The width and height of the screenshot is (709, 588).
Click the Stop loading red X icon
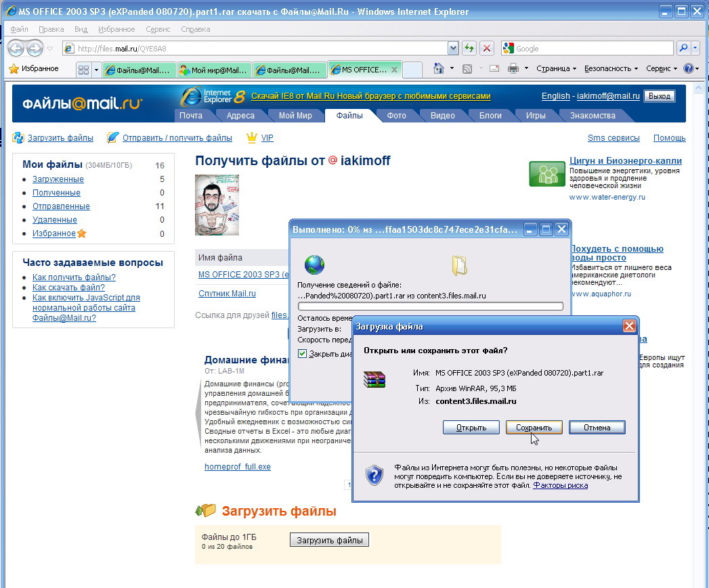click(x=486, y=48)
